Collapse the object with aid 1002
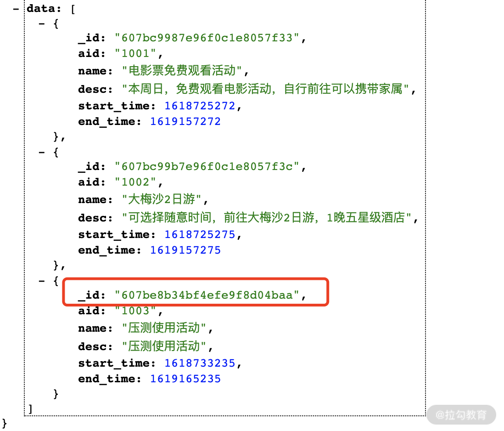This screenshot has height=431, width=504. [x=41, y=153]
